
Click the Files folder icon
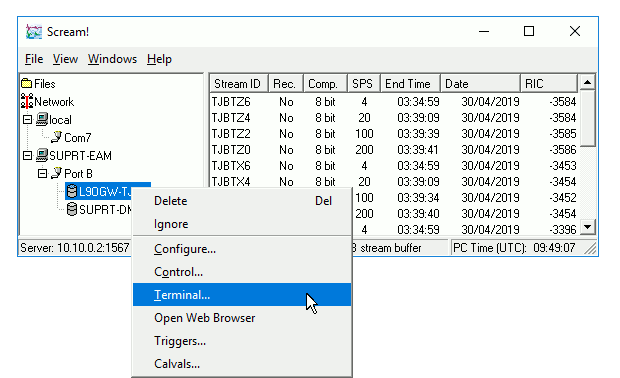tap(26, 83)
